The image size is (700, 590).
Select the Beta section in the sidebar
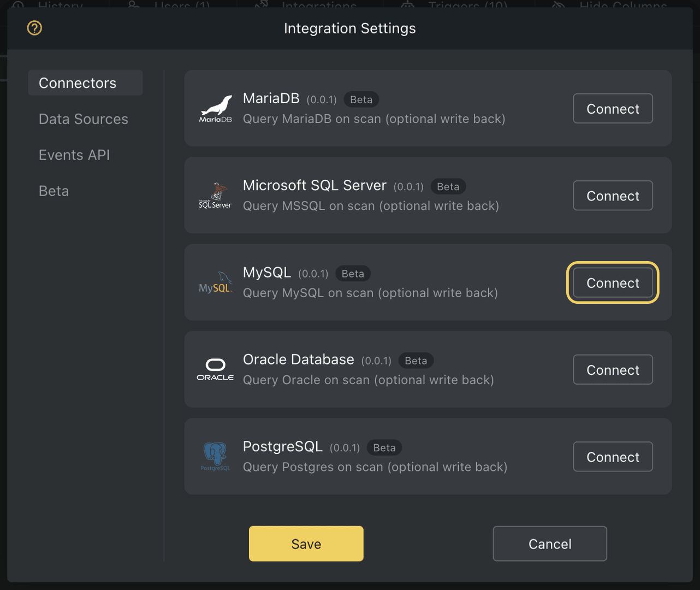point(54,191)
